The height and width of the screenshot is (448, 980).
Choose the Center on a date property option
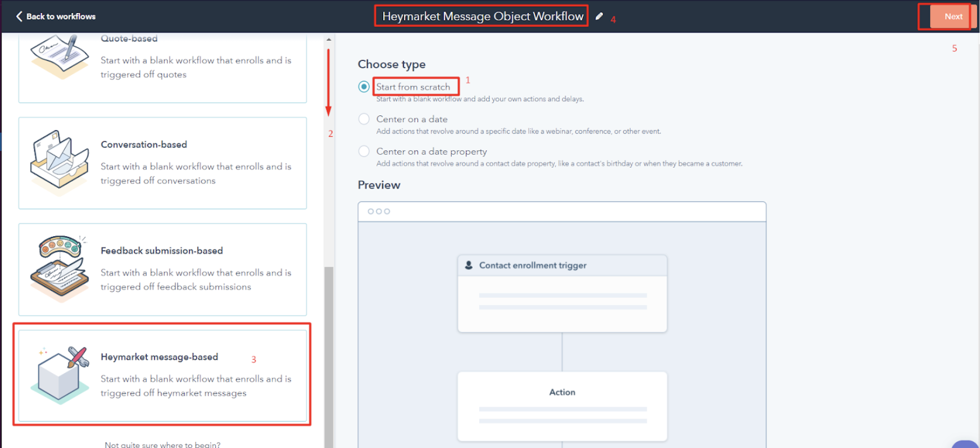[x=364, y=151]
